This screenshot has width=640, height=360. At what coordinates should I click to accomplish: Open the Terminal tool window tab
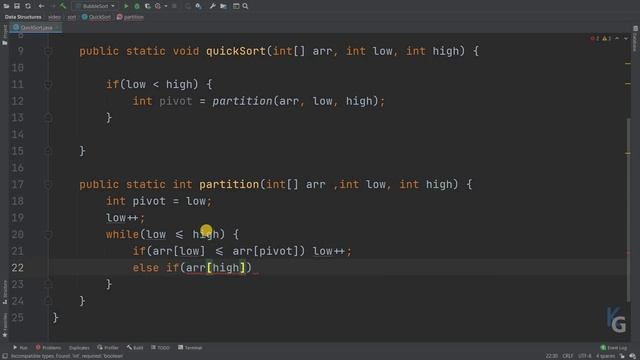(190, 348)
